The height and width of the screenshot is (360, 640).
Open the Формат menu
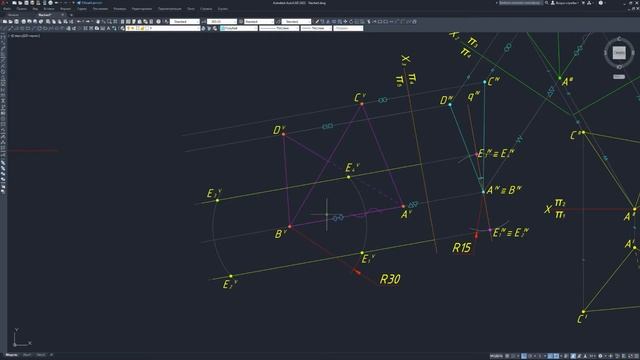pos(65,9)
